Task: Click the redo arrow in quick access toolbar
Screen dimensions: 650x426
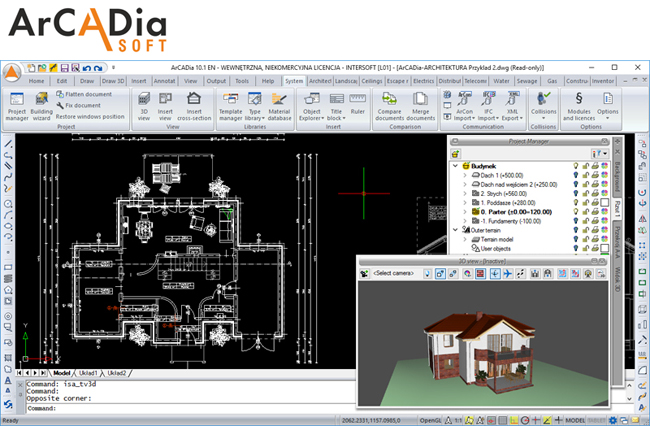Action: tap(98, 68)
